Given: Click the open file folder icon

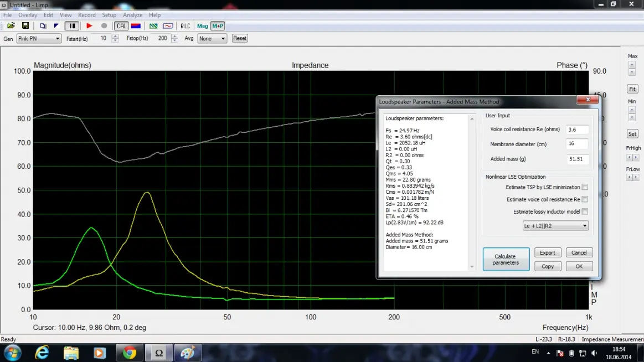Looking at the screenshot, I should [11, 26].
